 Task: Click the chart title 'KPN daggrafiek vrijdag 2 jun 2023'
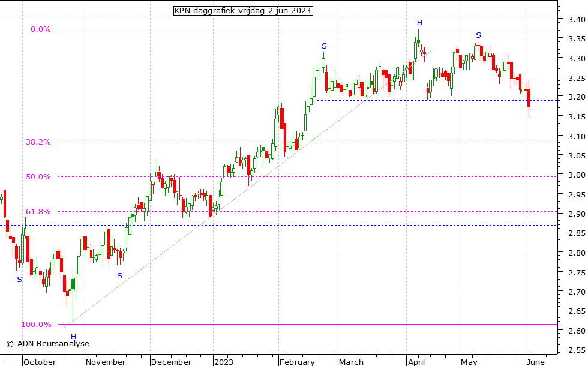(243, 11)
